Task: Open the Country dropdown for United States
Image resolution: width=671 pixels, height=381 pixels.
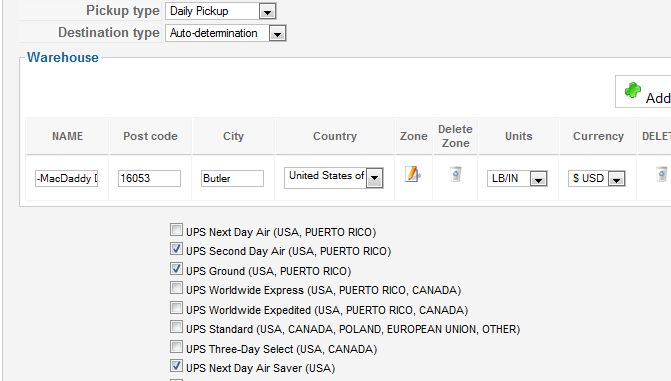Action: [333, 178]
